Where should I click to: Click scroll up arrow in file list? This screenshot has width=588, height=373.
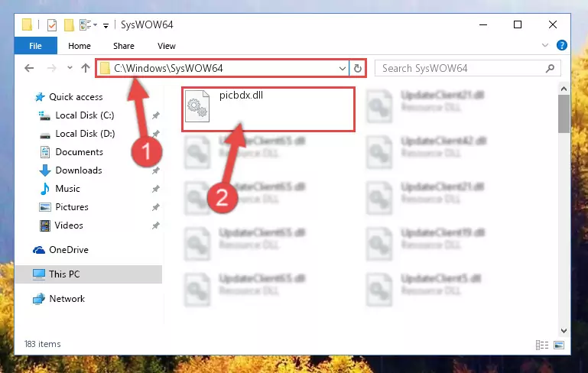[x=564, y=89]
